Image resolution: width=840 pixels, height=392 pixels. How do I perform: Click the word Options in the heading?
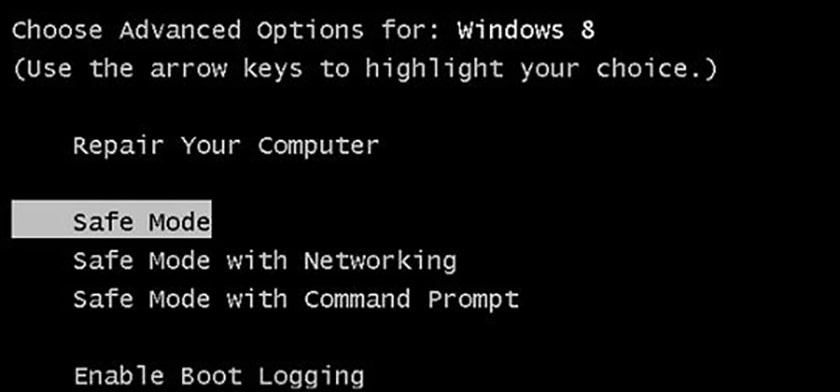coord(310,32)
